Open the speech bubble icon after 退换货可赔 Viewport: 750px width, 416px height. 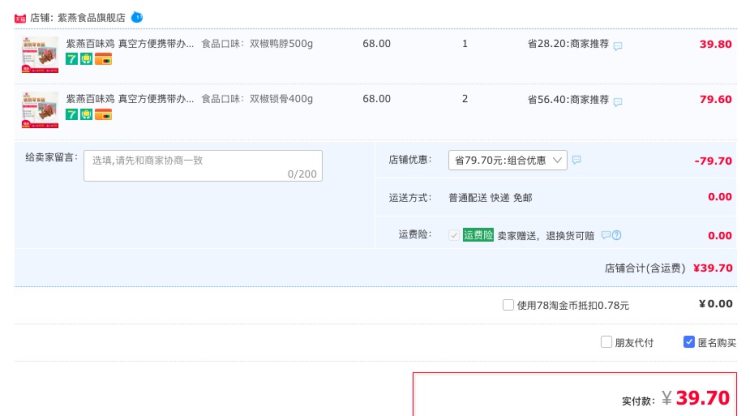pos(606,235)
